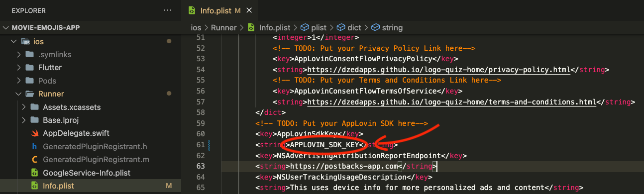Click the 'Put your Terms and Conditions Link here' comment

(387, 80)
